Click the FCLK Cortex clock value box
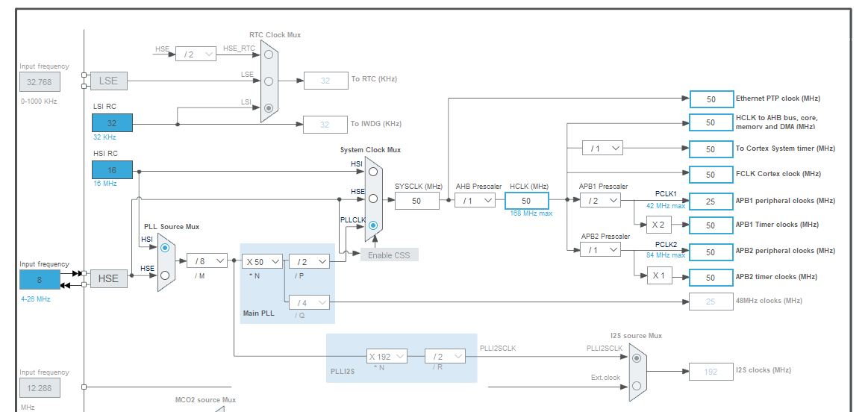868x412 pixels. point(711,175)
